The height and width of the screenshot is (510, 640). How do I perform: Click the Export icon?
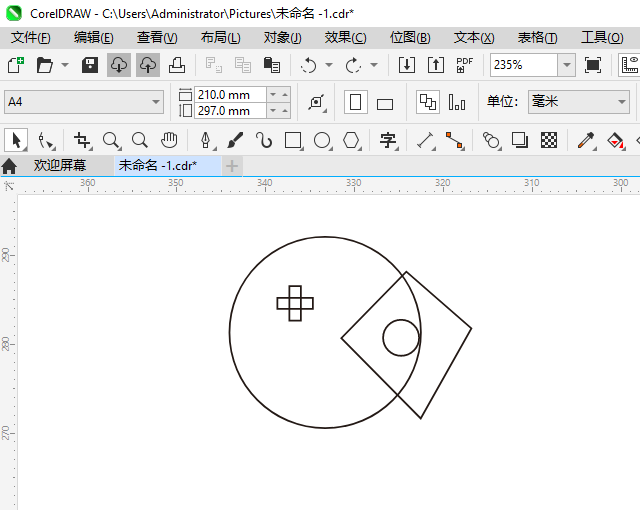[436, 65]
